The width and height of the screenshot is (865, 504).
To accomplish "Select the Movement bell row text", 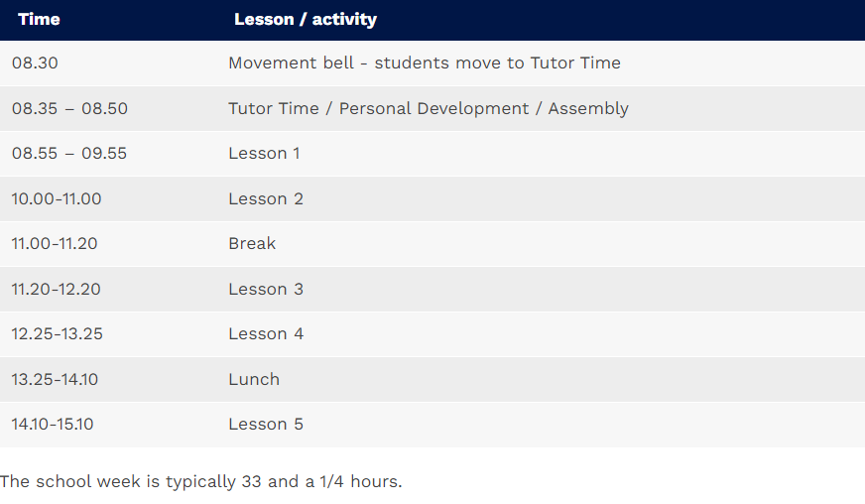I will coord(425,63).
